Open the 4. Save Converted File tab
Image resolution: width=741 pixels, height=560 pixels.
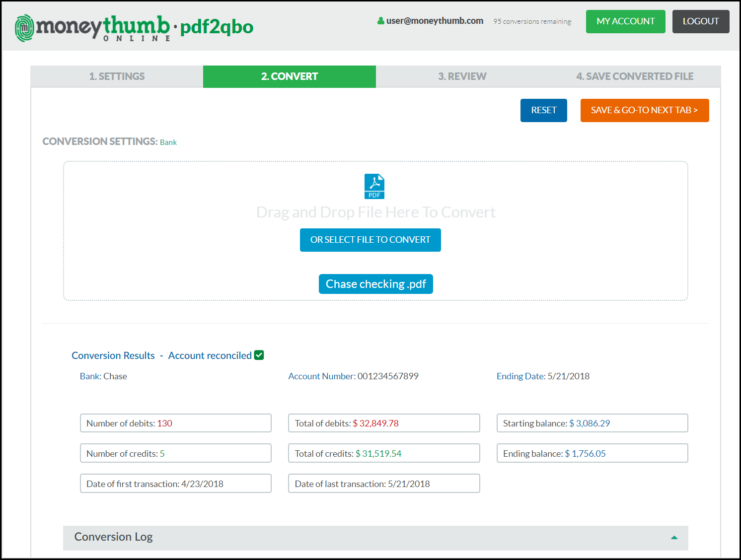click(x=635, y=76)
